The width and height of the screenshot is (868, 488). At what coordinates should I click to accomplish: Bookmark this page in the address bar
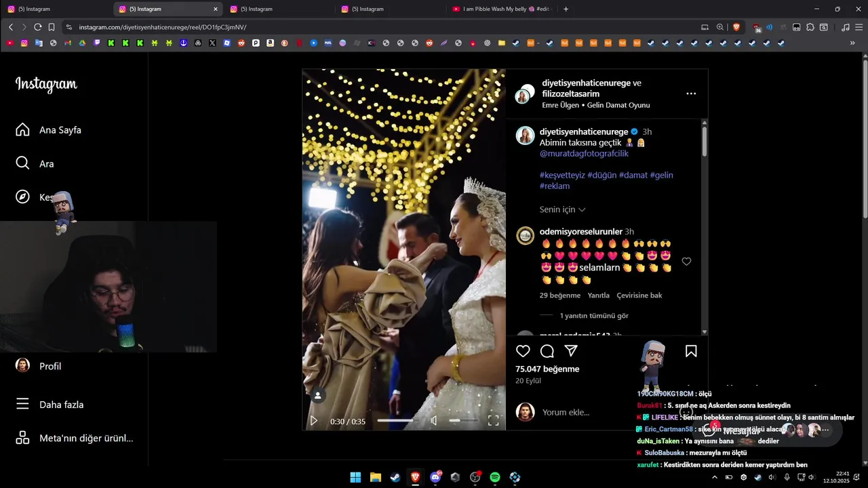[x=52, y=27]
